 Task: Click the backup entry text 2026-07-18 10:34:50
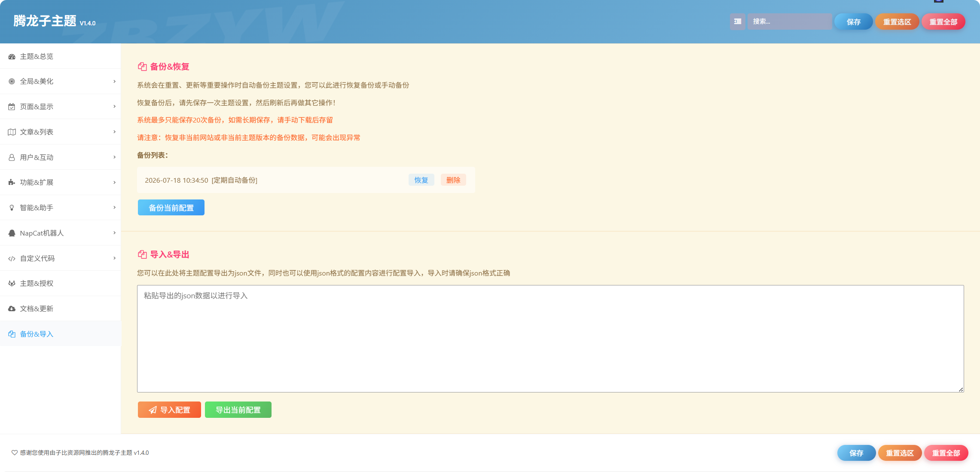coord(176,180)
